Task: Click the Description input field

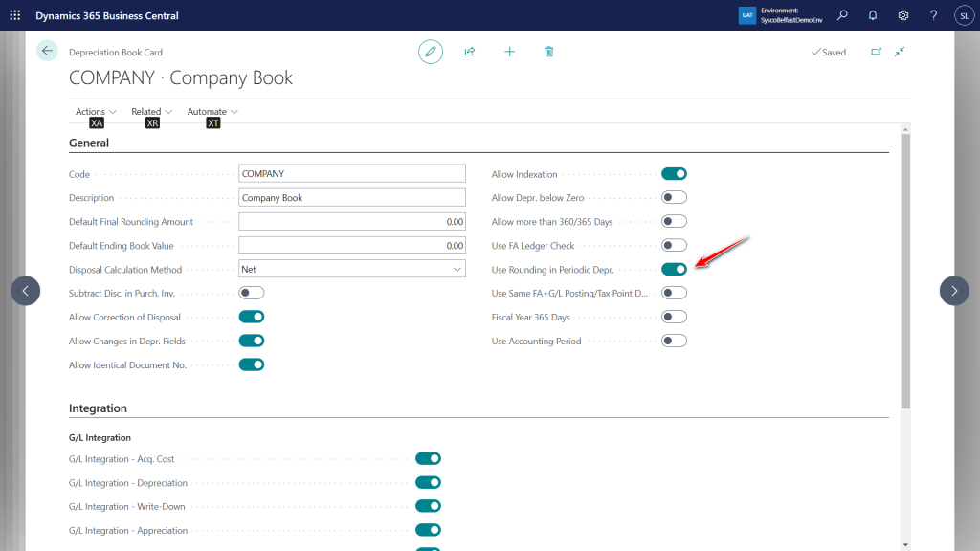Action: [x=351, y=198]
